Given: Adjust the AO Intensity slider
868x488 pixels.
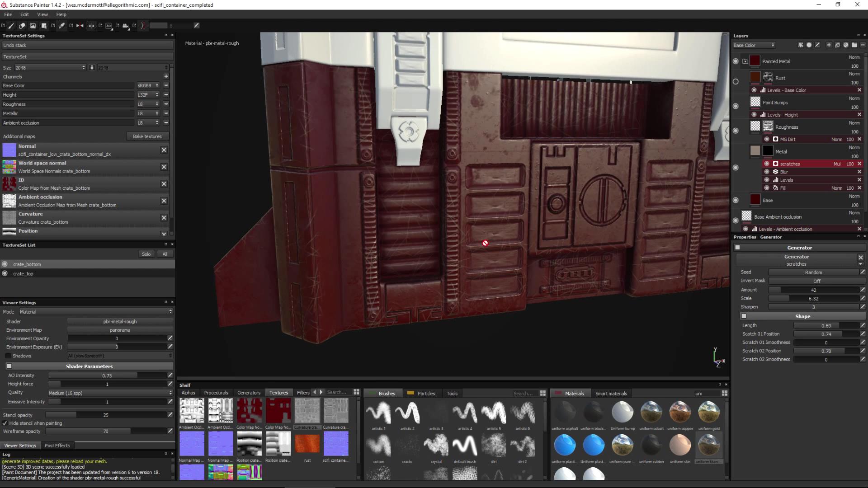Looking at the screenshot, I should pos(107,375).
